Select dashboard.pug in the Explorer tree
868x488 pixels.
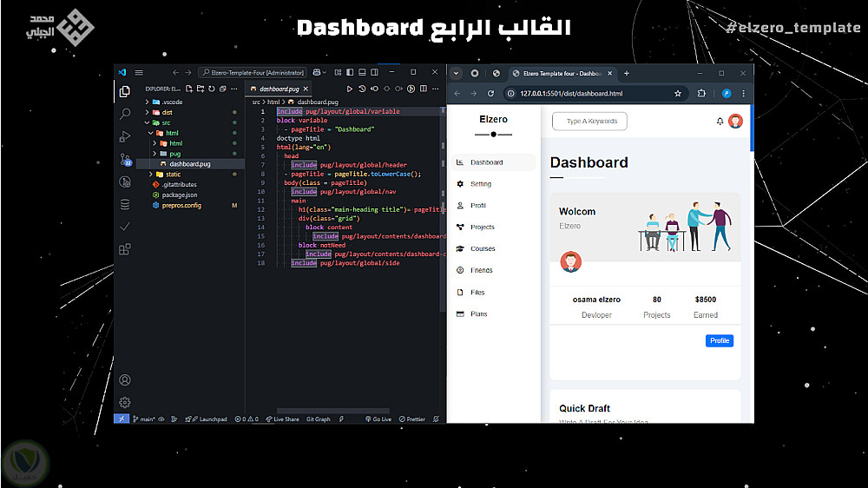[x=190, y=164]
